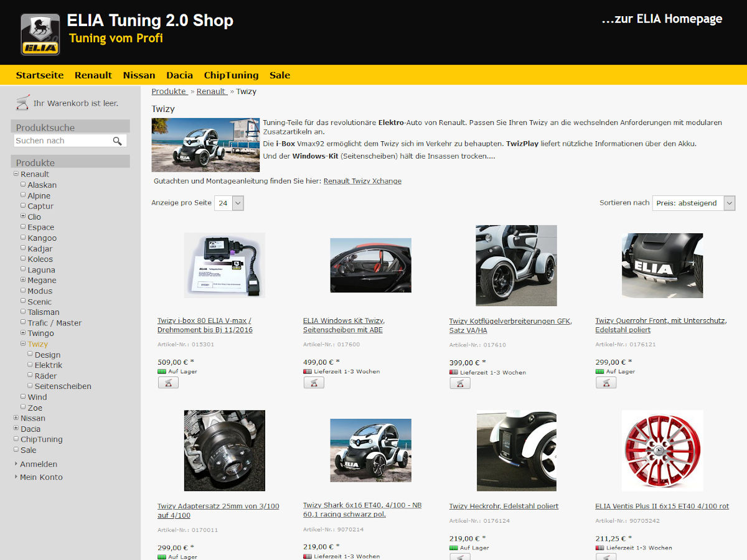Click the Twizy i-box module thumbnail
The width and height of the screenshot is (747, 560).
[225, 265]
